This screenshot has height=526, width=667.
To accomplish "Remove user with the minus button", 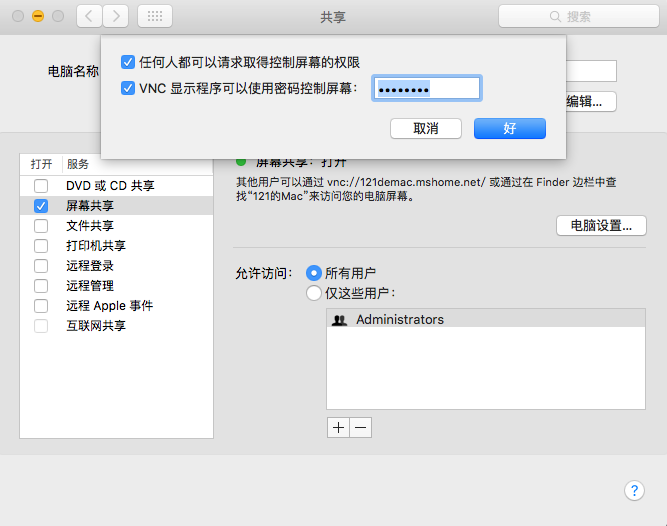I will (x=361, y=427).
